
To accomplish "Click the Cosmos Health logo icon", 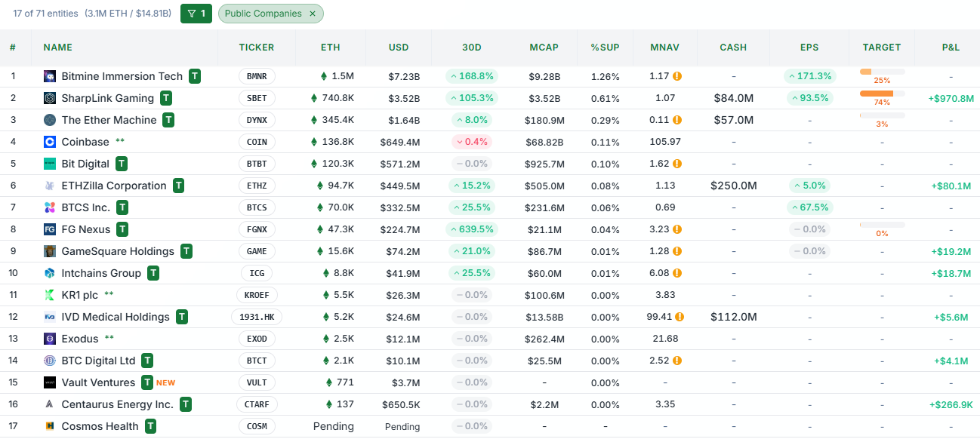I will (50, 426).
